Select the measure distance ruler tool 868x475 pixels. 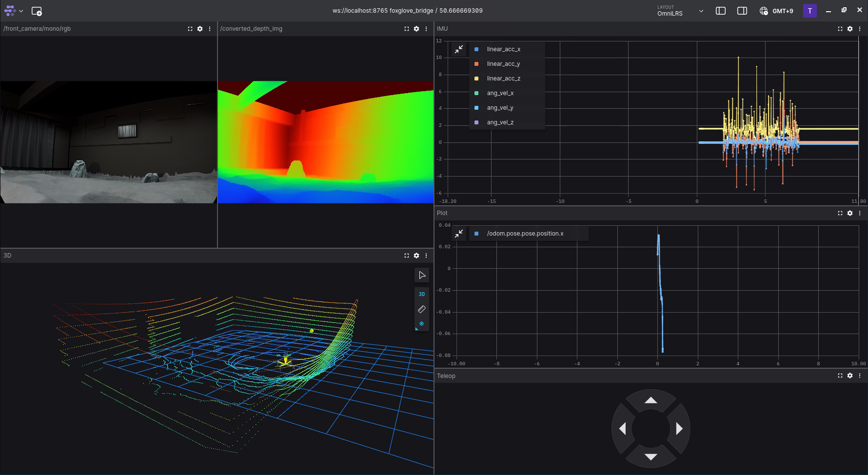(x=422, y=309)
